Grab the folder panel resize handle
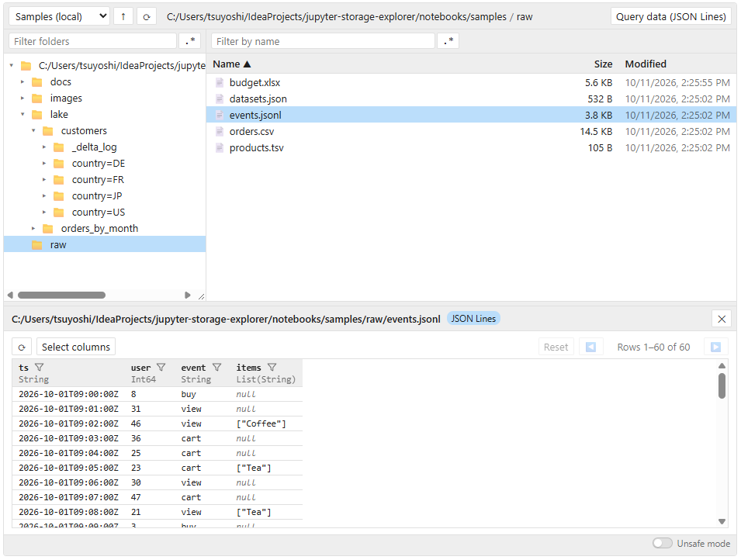Viewport: 741px width, 560px height. 202,296
